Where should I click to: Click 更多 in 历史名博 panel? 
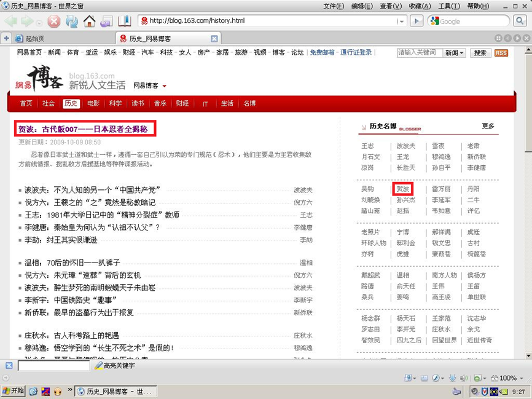(x=488, y=126)
